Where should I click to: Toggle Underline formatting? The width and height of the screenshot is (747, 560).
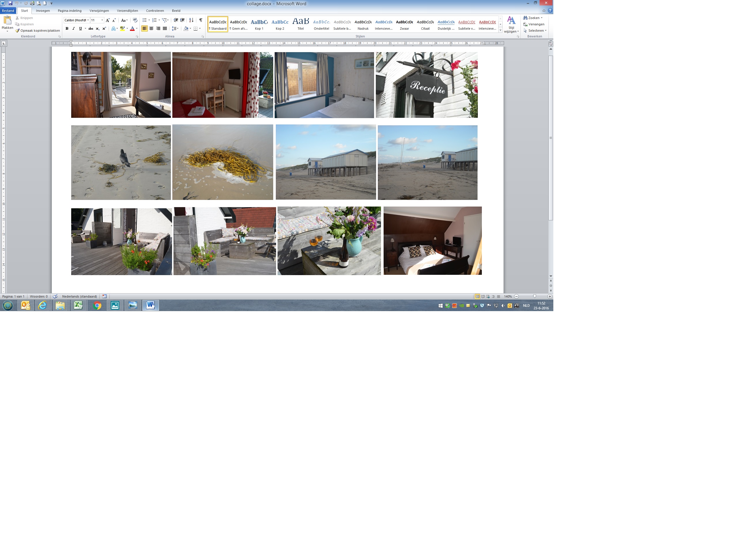tap(80, 29)
